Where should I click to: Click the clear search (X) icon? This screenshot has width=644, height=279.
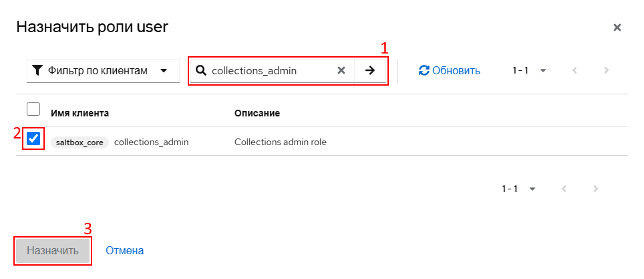coord(341,70)
